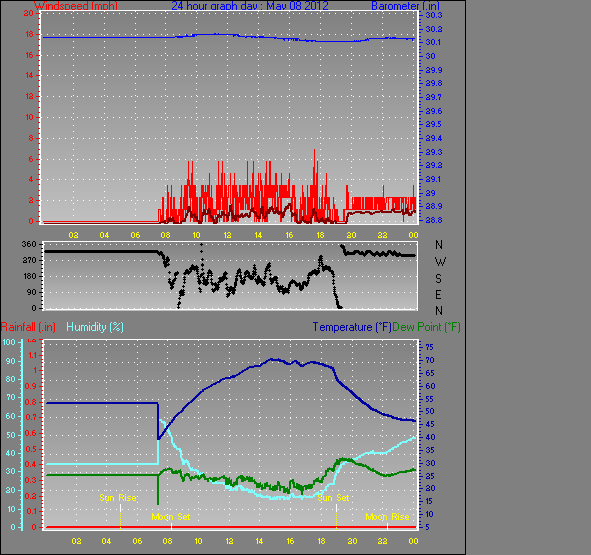The height and width of the screenshot is (555, 591).
Task: Click the Sun Set vertical marker line
Action: [x=337, y=517]
